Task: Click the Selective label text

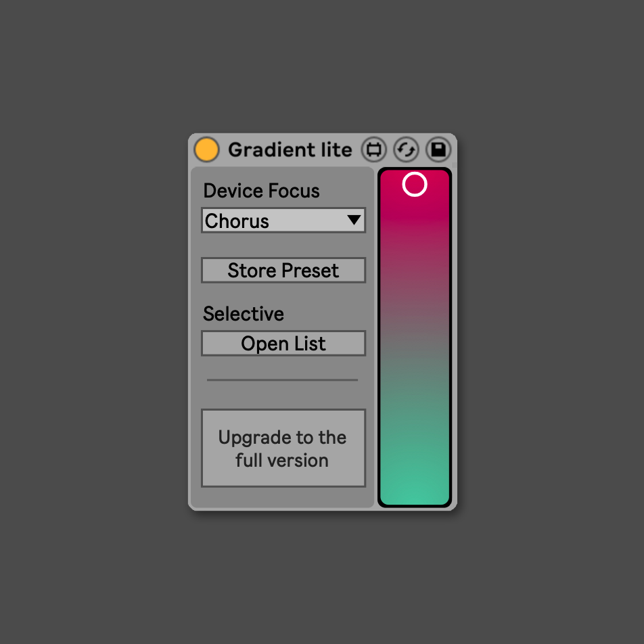Action: pos(244,314)
